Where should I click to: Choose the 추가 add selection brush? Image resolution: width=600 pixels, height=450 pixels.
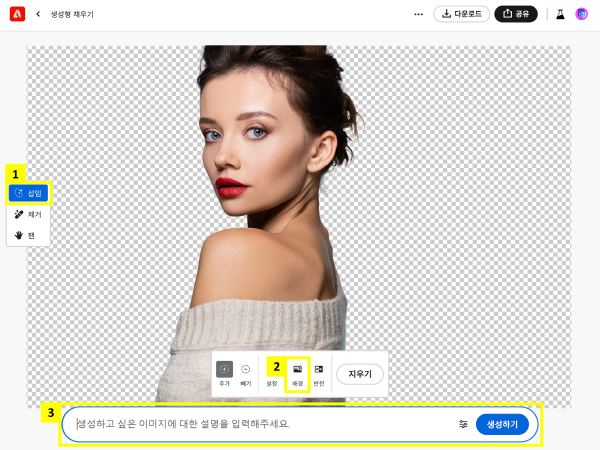click(225, 374)
